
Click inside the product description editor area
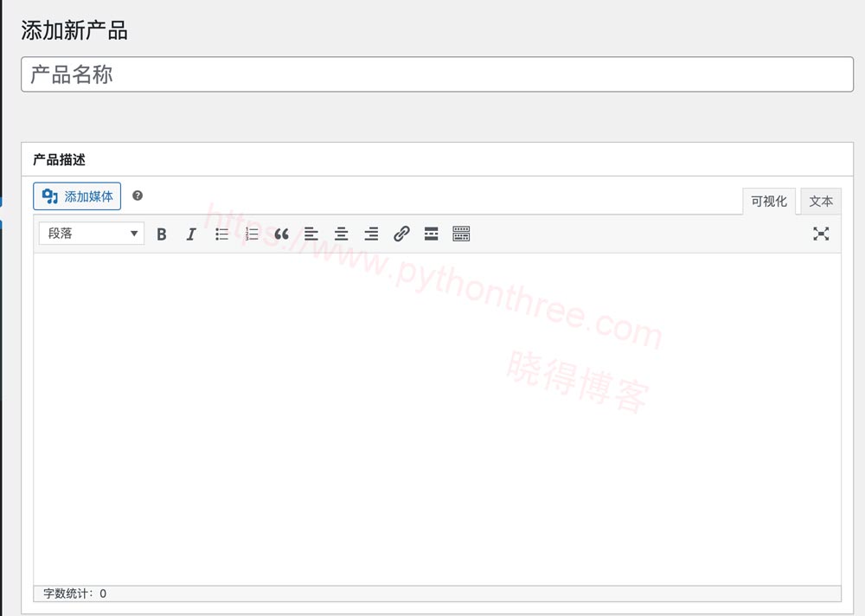pos(437,415)
